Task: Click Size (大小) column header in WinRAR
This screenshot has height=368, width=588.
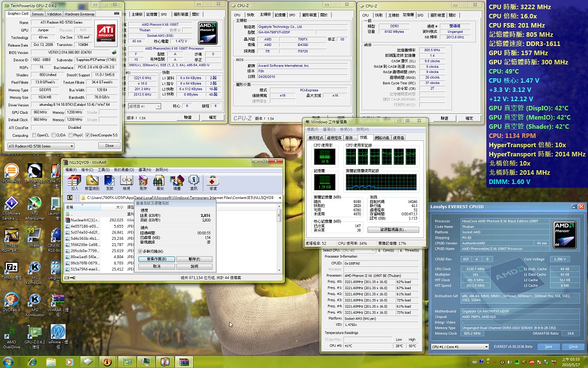Action: 113,207
